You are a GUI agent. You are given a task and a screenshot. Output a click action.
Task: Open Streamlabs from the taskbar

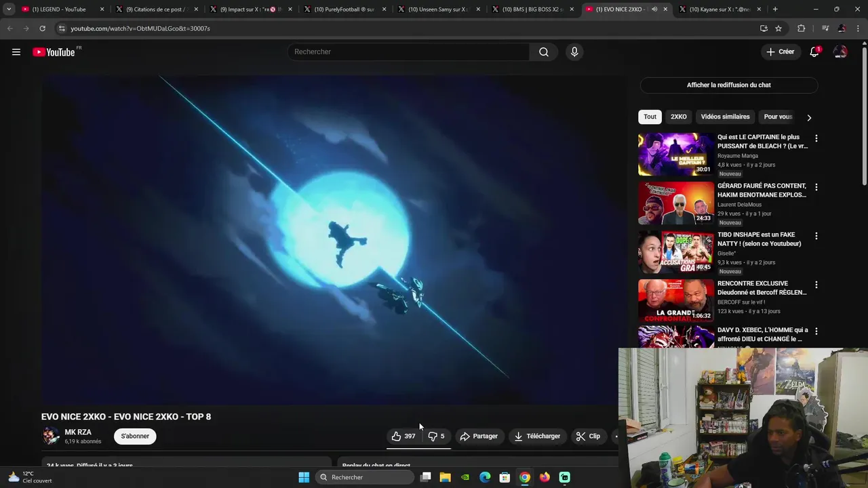(565, 477)
